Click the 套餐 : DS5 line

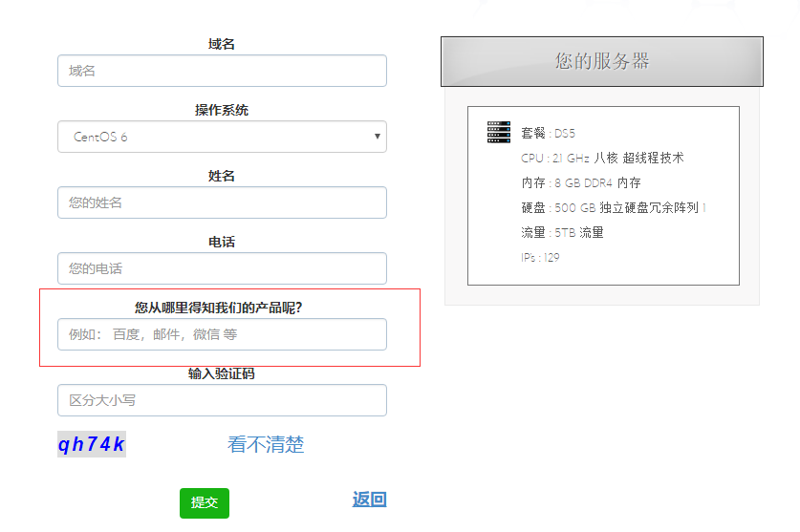[x=548, y=133]
